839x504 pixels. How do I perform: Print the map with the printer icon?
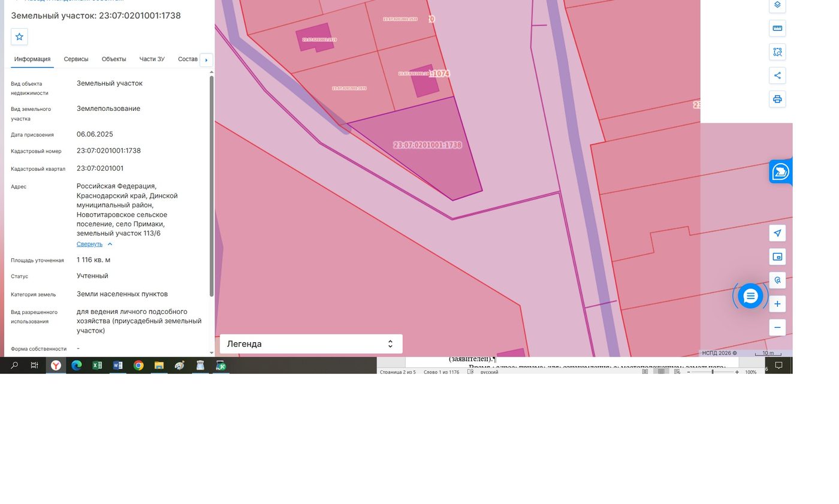point(777,99)
